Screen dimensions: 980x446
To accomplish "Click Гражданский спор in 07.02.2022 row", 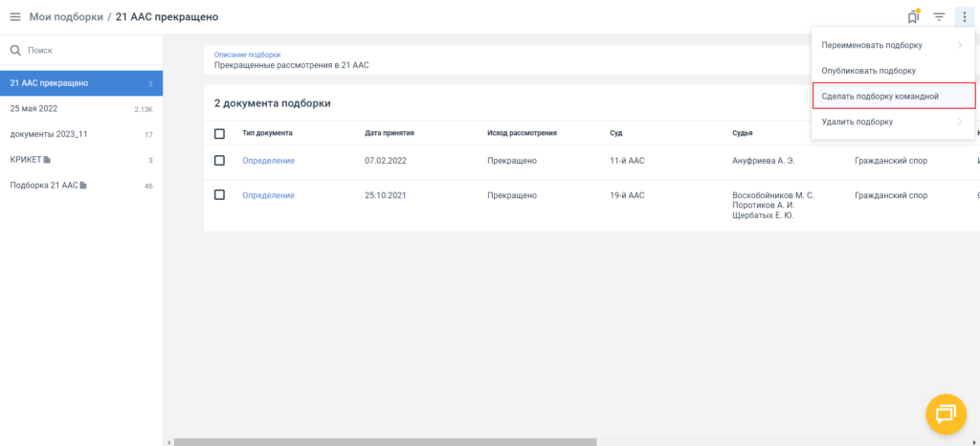I will click(x=891, y=161).
